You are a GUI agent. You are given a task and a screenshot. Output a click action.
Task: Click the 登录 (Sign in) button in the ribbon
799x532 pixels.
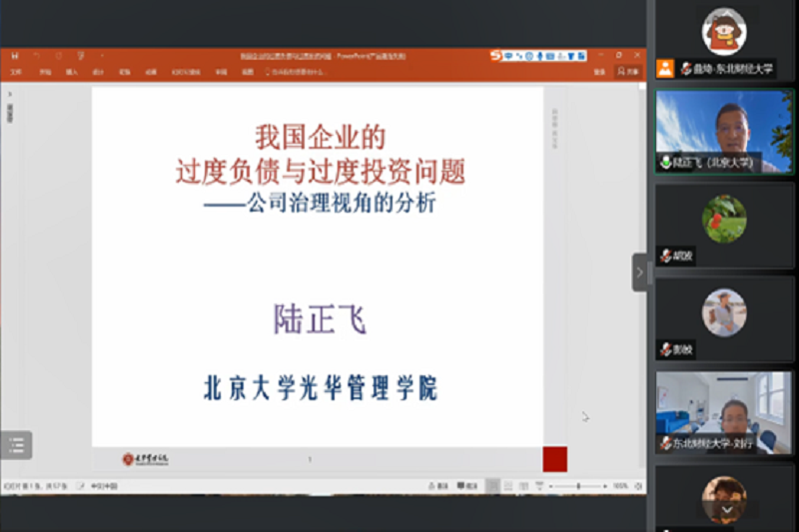tap(600, 72)
